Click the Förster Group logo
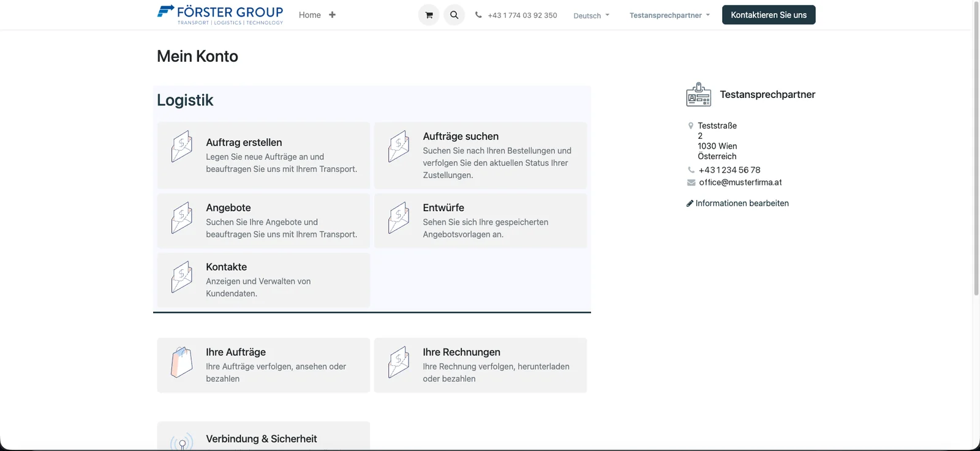980x451 pixels. pyautogui.click(x=220, y=15)
